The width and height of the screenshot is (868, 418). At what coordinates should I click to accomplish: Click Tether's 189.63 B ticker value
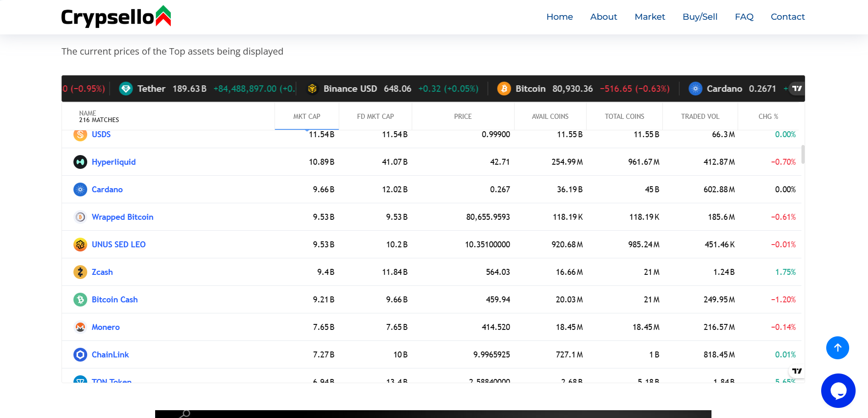pyautogui.click(x=190, y=89)
